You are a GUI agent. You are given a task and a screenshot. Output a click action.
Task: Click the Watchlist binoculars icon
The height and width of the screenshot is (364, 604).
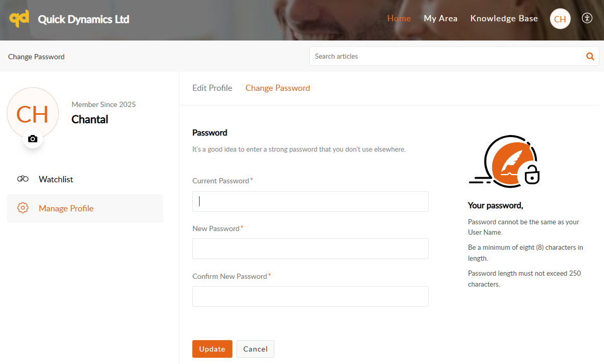point(23,179)
